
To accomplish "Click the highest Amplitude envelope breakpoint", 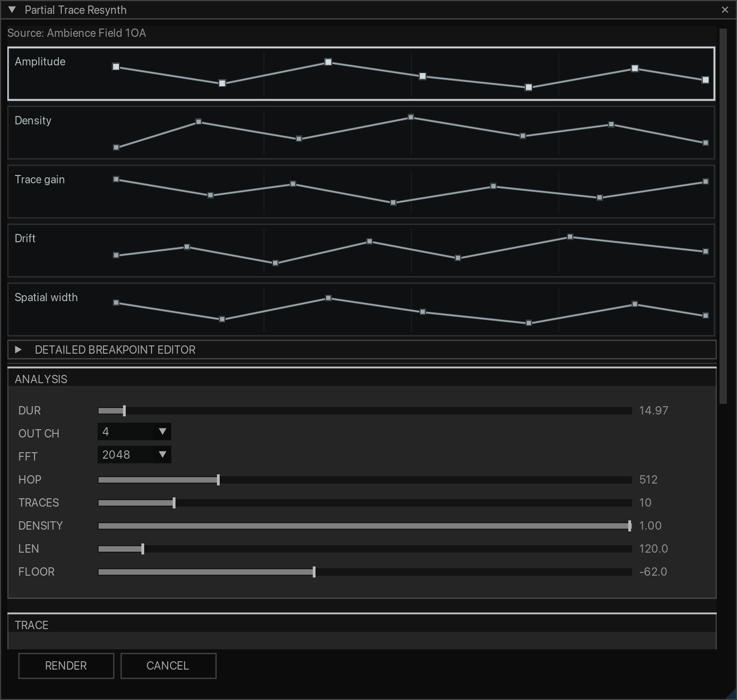I will click(328, 62).
